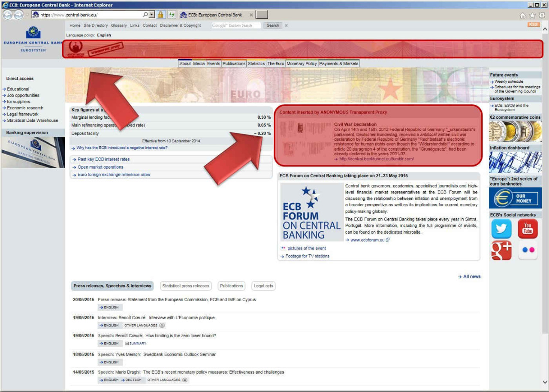Image resolution: width=549 pixels, height=392 pixels.
Task: Click the orange RSS feed badge
Action: pyautogui.click(x=533, y=24)
